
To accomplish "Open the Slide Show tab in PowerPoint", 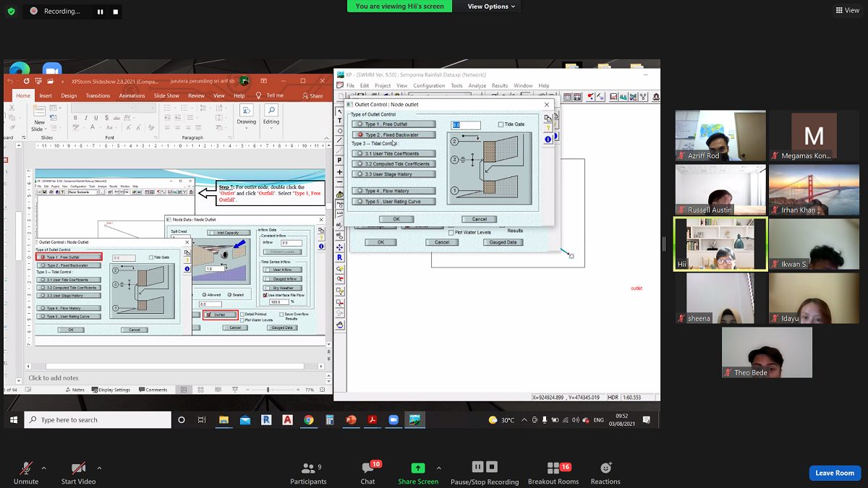I will [x=166, y=95].
